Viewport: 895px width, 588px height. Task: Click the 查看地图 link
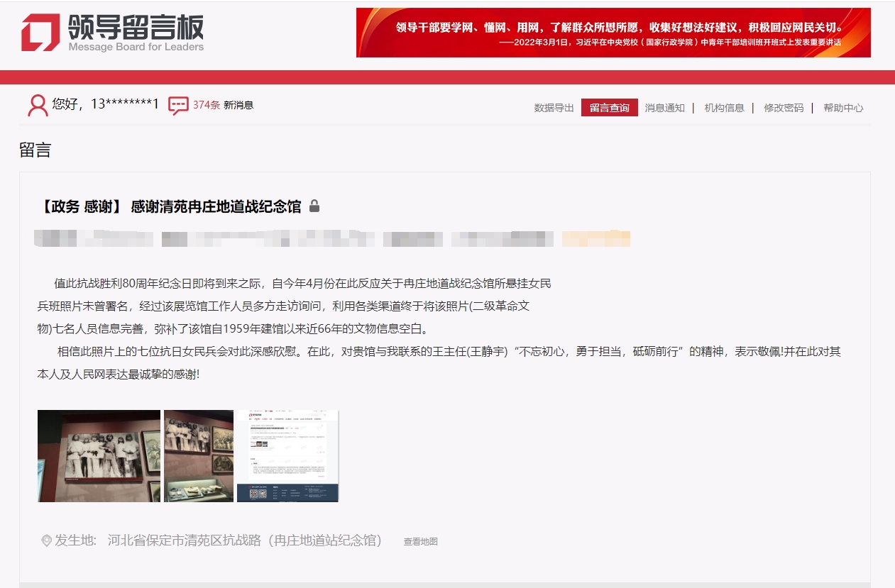click(420, 542)
